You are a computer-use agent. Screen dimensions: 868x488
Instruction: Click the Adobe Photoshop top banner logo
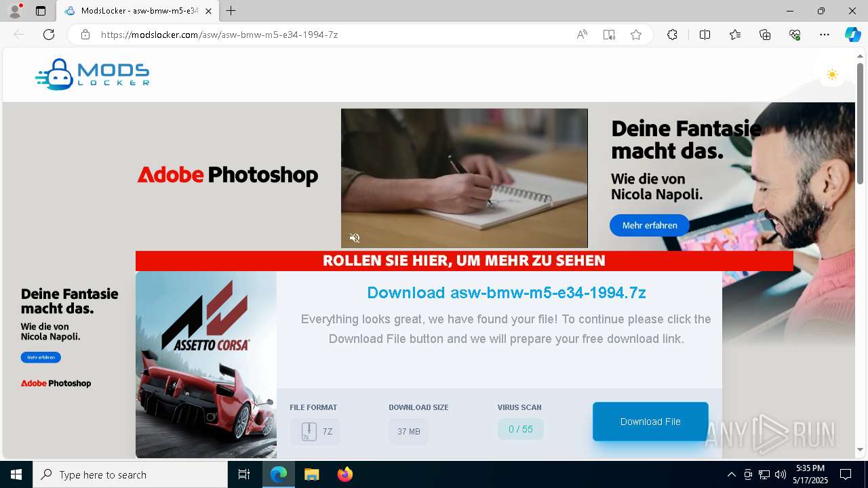point(228,175)
